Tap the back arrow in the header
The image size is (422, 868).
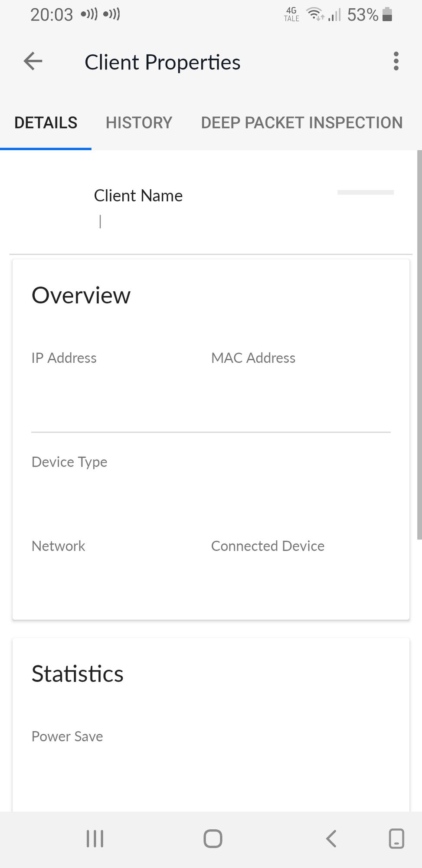tap(33, 61)
